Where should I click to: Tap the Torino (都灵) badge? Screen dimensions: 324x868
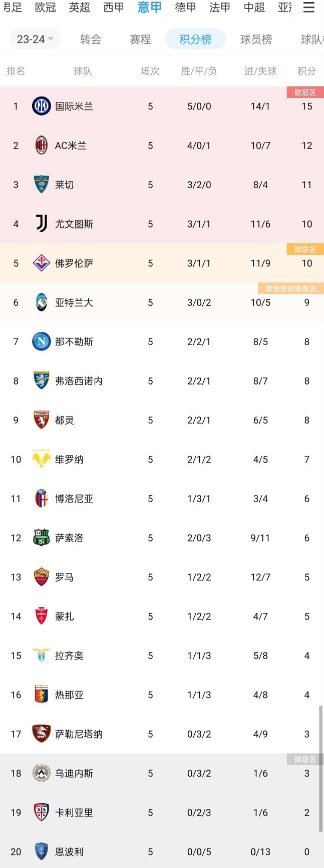42,420
